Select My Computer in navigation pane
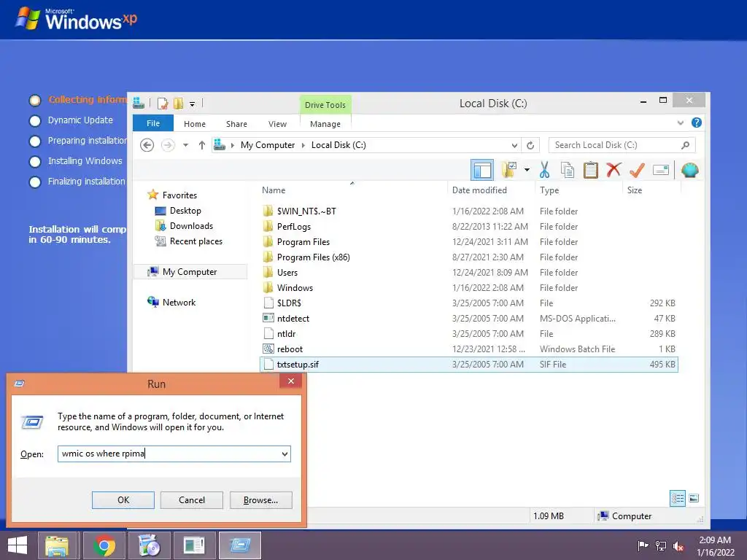The height and width of the screenshot is (560, 747). (190, 272)
